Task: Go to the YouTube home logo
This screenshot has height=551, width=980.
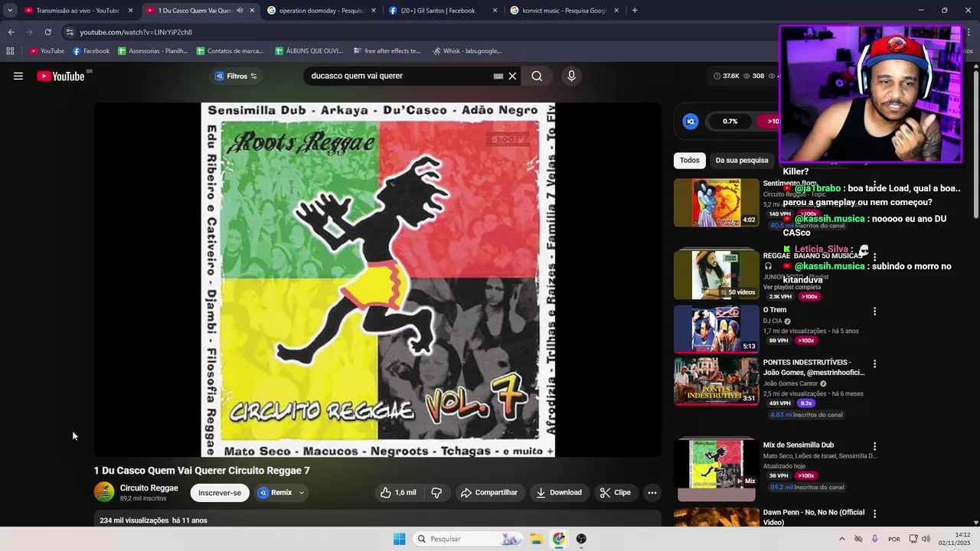Action: [60, 76]
